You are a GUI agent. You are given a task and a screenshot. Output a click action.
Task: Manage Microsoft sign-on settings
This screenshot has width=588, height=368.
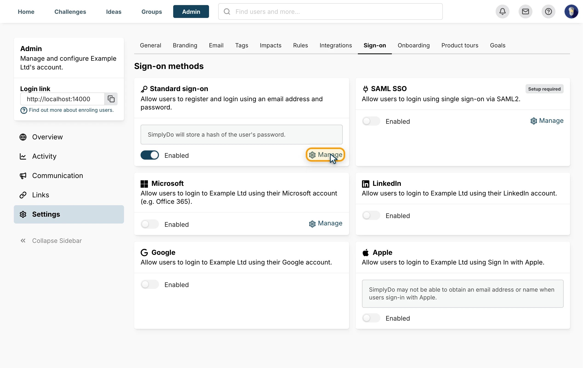tap(326, 223)
